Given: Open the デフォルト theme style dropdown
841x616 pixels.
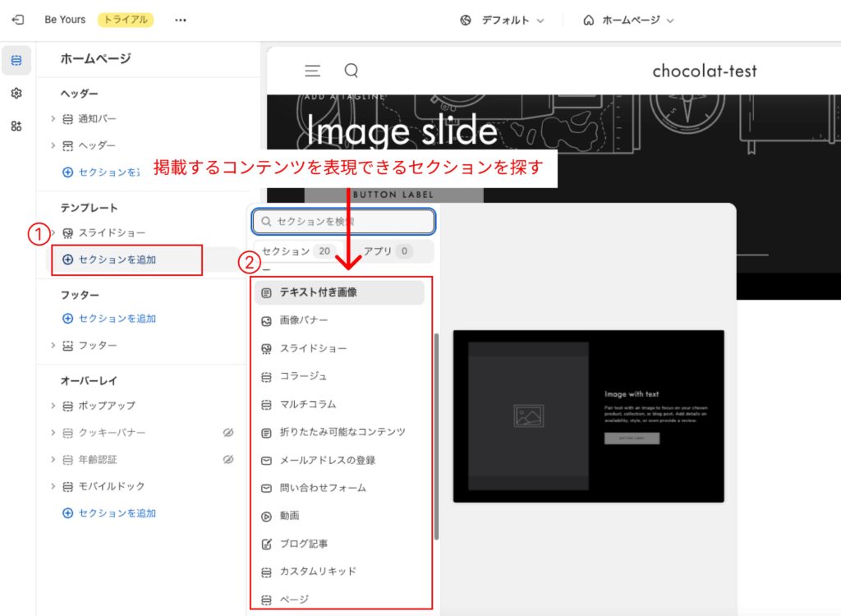Looking at the screenshot, I should 502,20.
